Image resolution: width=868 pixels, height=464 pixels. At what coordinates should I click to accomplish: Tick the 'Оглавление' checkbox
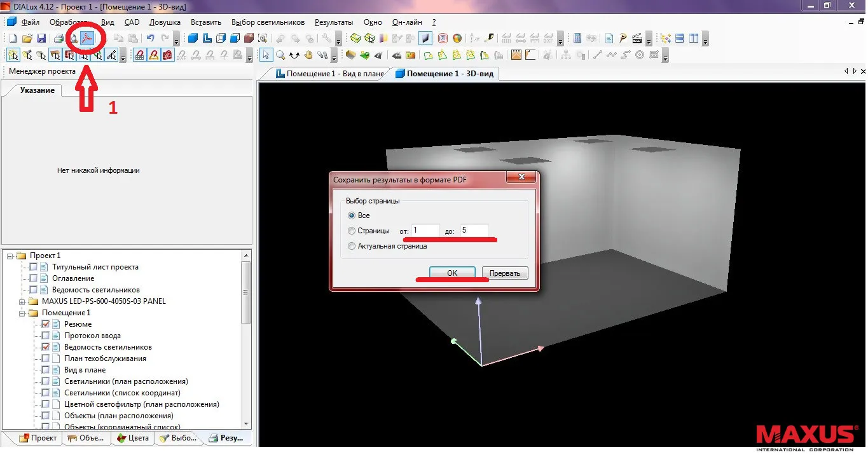click(34, 278)
